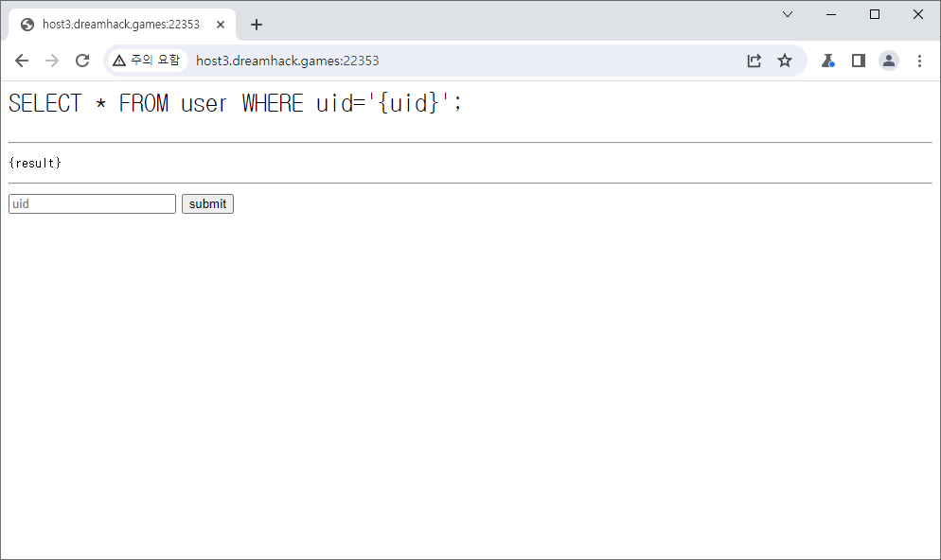This screenshot has width=941, height=560.
Task: Maximize the Chrome window
Action: (875, 14)
